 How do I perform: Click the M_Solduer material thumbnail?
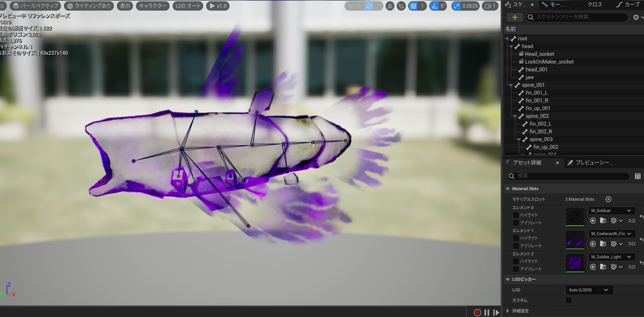[x=575, y=216]
